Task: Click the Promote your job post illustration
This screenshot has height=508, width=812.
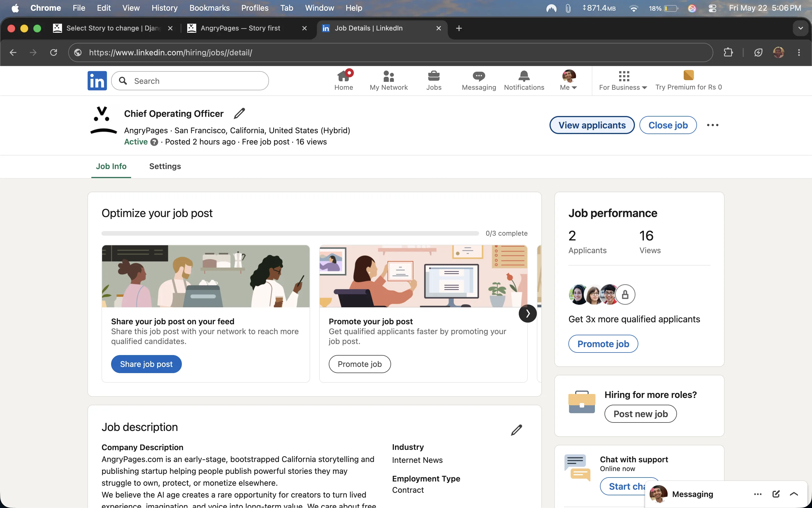Action: [x=423, y=276]
